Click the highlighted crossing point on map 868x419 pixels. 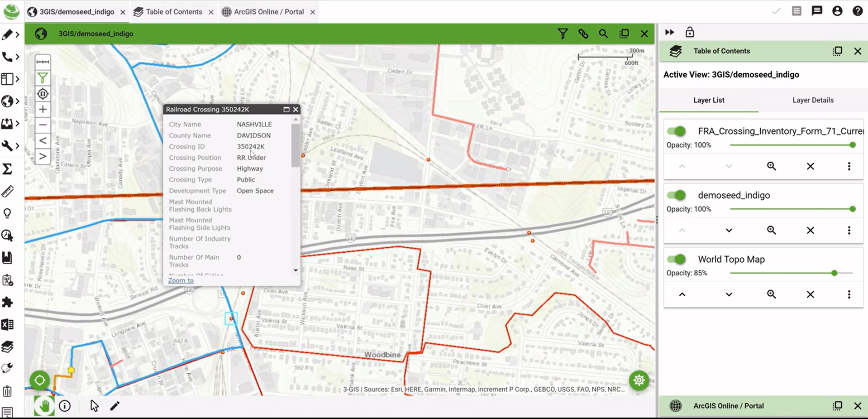coord(231,318)
